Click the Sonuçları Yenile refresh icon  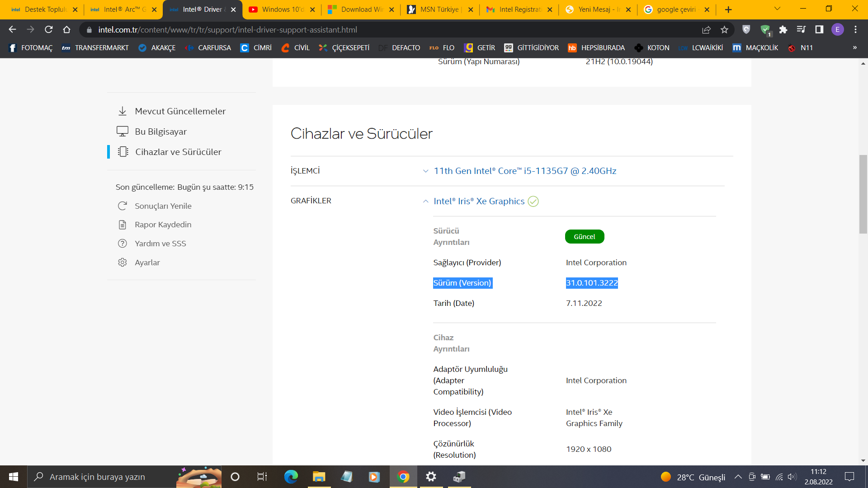point(122,206)
